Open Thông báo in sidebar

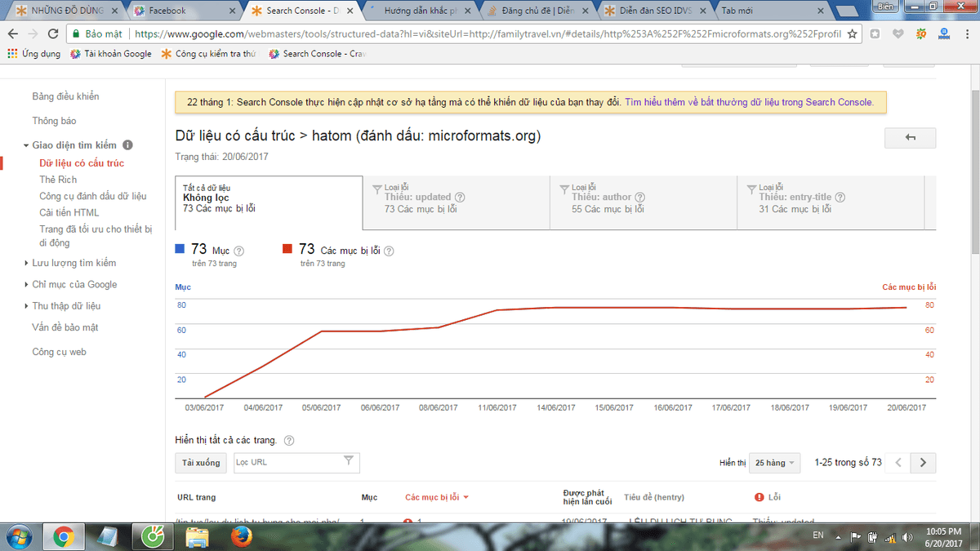click(54, 121)
